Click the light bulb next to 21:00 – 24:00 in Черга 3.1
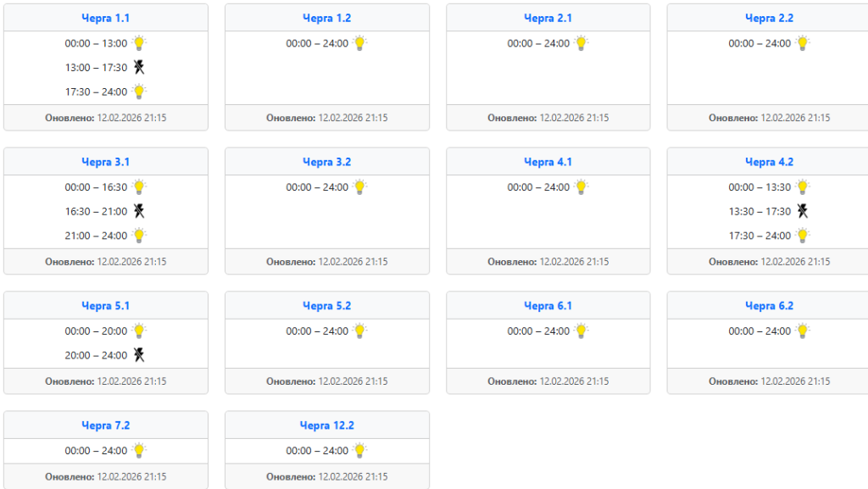Screen dimensions: 868x489 [x=139, y=236]
